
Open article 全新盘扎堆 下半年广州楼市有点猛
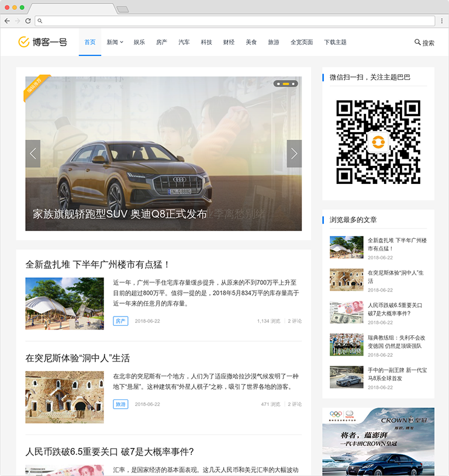click(x=98, y=265)
